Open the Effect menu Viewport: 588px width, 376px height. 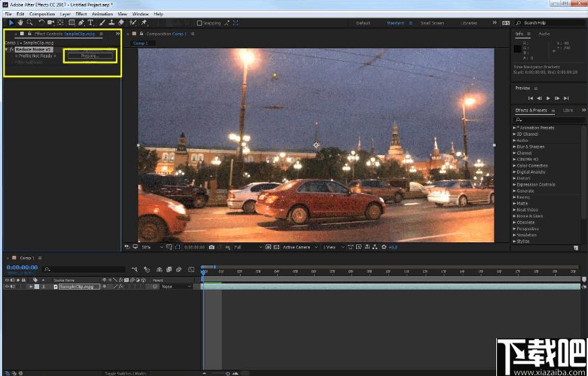[81, 14]
